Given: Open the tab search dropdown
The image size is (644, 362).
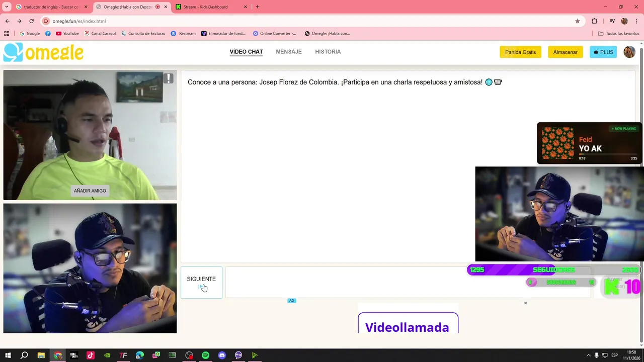Looking at the screenshot, I should (7, 7).
